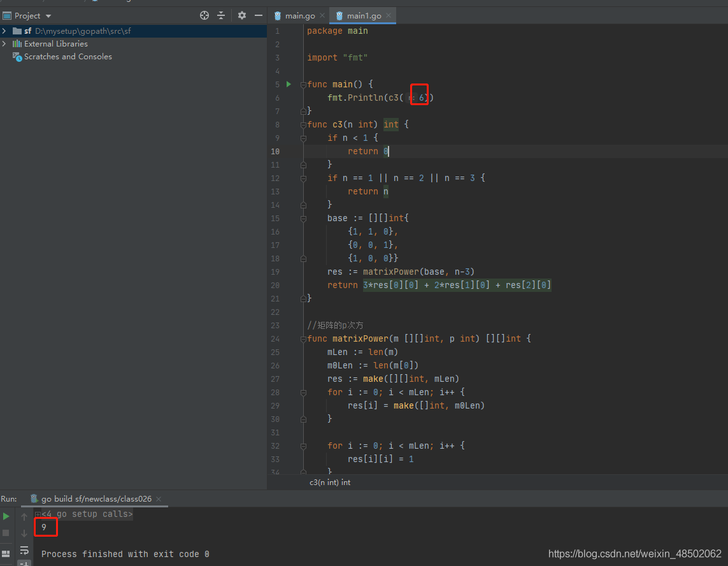This screenshot has width=728, height=566.
Task: Click 'm0Len := len(m[0])' on line 26
Action: [373, 366]
